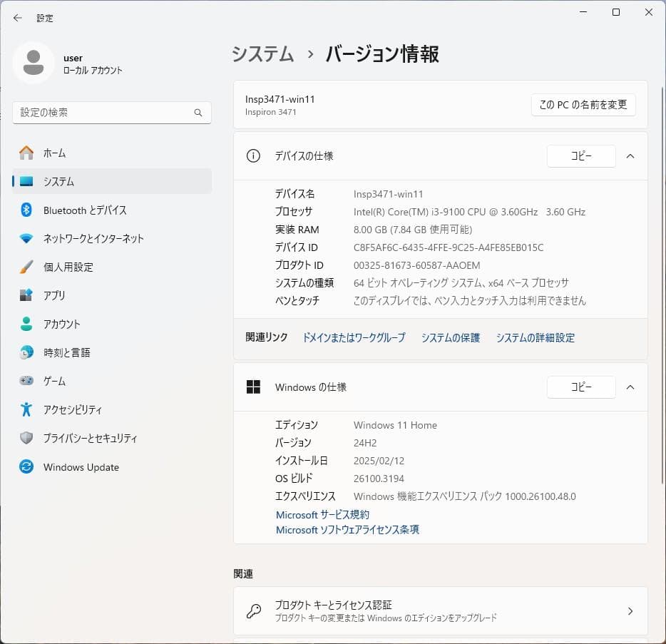Open ゲーム settings page
Viewport: 666px width, 644px height.
(x=112, y=381)
